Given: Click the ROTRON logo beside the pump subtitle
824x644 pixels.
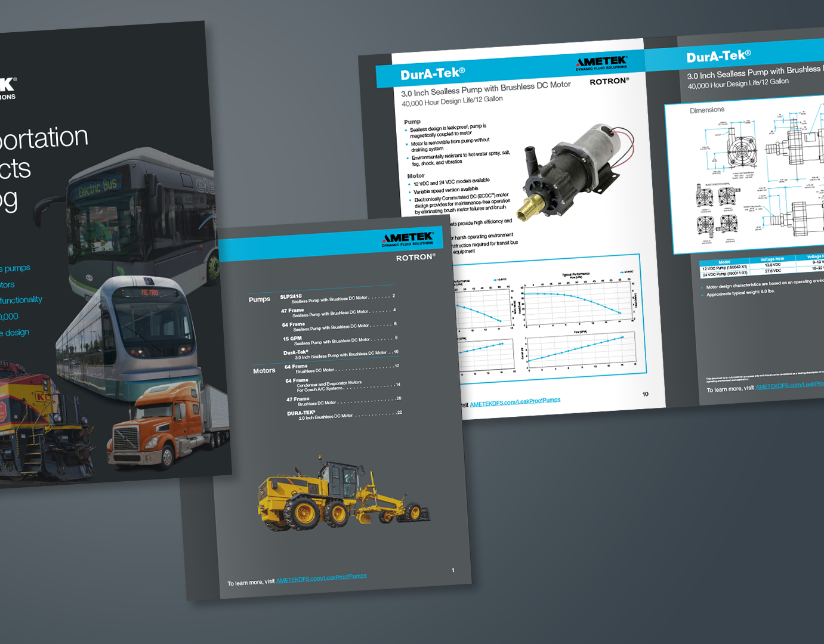Looking at the screenshot, I should 609,81.
